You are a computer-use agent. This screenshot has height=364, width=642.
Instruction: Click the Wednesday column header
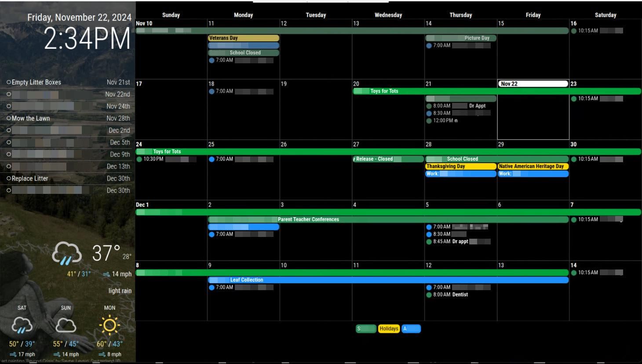coord(388,15)
